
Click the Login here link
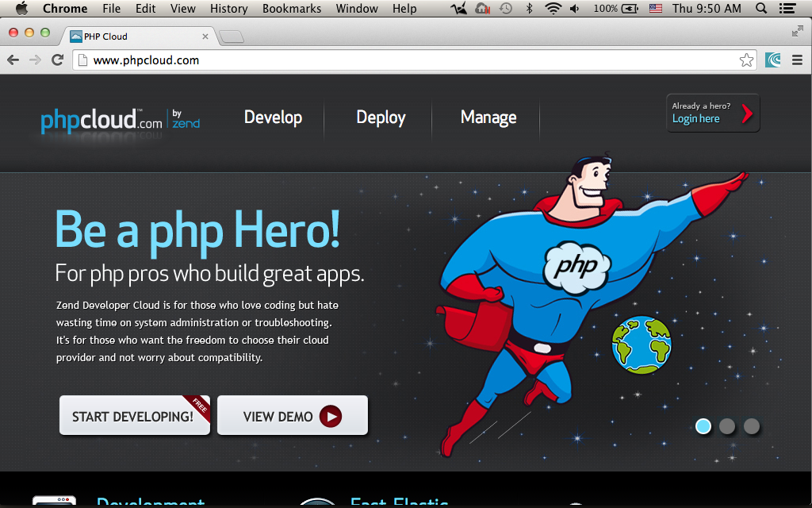tap(695, 119)
